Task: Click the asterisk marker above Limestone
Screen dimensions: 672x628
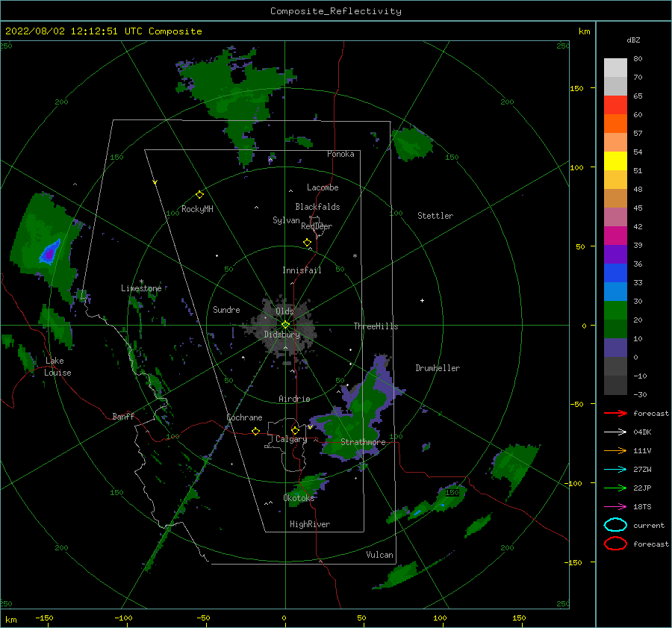Action: [141, 282]
